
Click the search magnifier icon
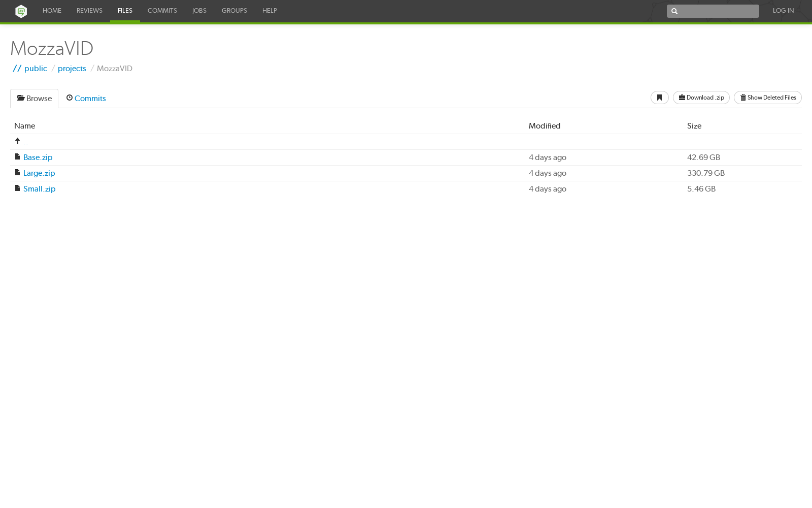click(674, 11)
